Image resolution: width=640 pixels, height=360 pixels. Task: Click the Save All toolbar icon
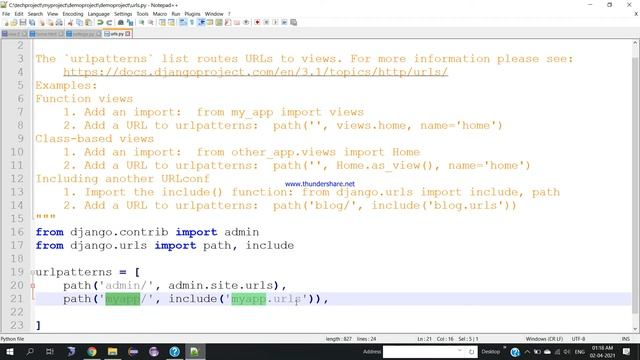pos(32,22)
